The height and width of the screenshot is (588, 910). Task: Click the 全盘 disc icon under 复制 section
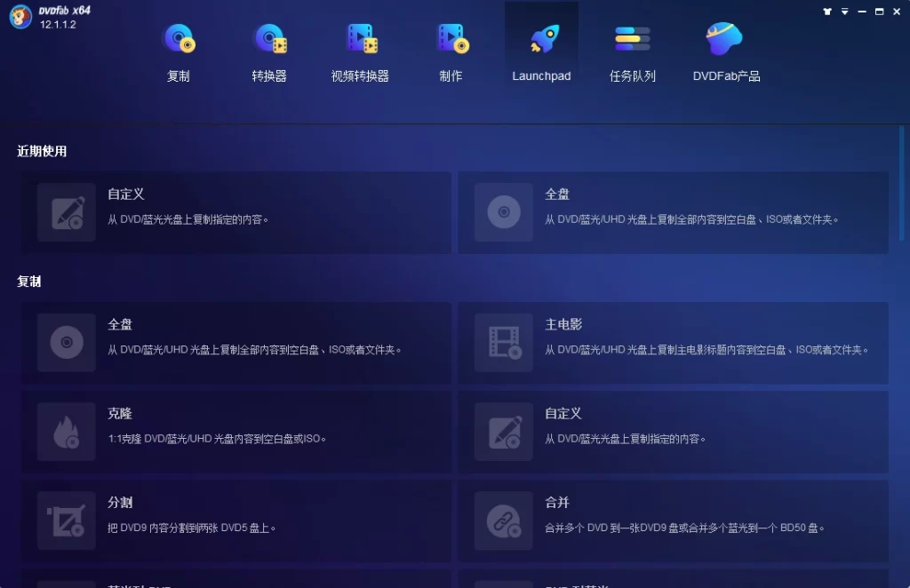click(x=67, y=343)
